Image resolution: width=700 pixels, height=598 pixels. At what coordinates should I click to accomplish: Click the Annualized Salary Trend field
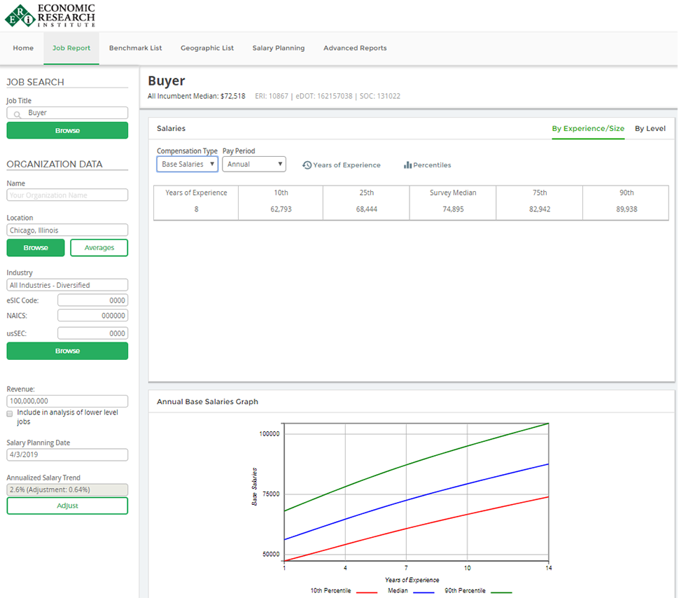click(67, 489)
